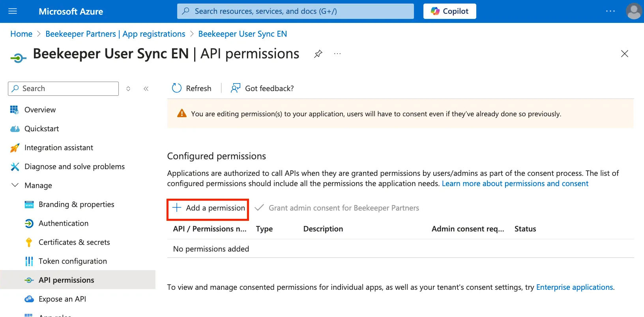Click the API / Permissions name column header
Screen dimensions: 644x317
(x=210, y=229)
